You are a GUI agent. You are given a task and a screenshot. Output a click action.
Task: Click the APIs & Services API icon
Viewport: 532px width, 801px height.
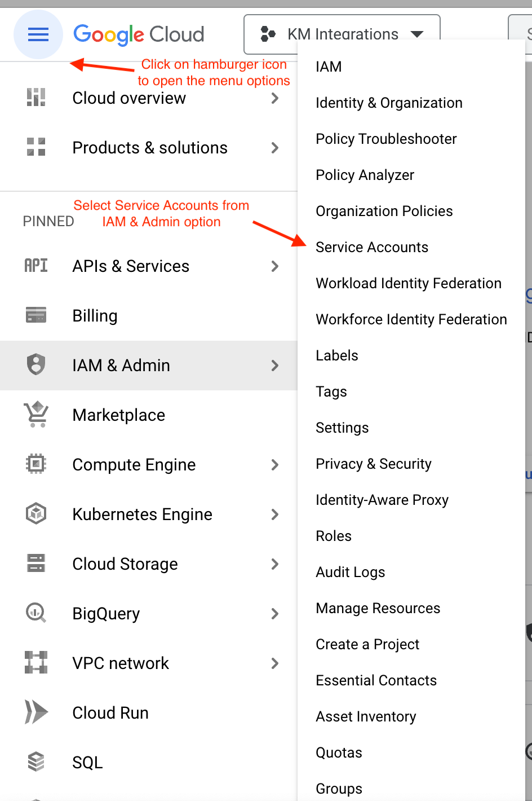pos(36,266)
